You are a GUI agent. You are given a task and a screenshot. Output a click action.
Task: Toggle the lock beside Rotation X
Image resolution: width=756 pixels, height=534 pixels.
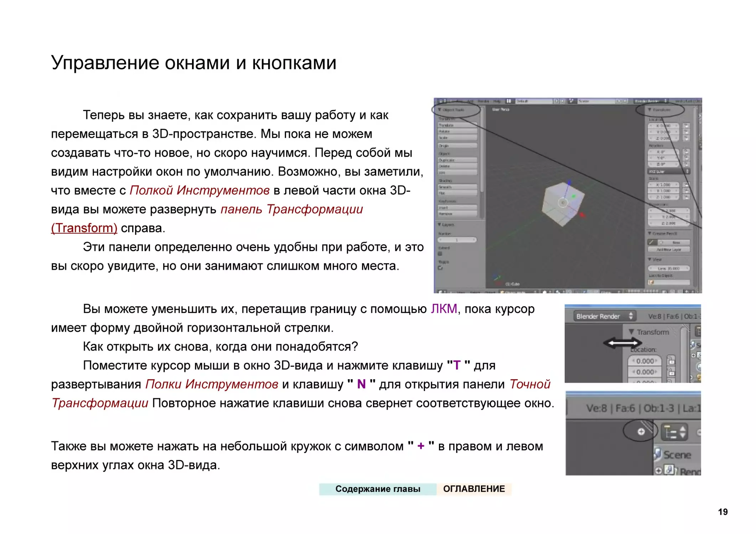click(686, 152)
